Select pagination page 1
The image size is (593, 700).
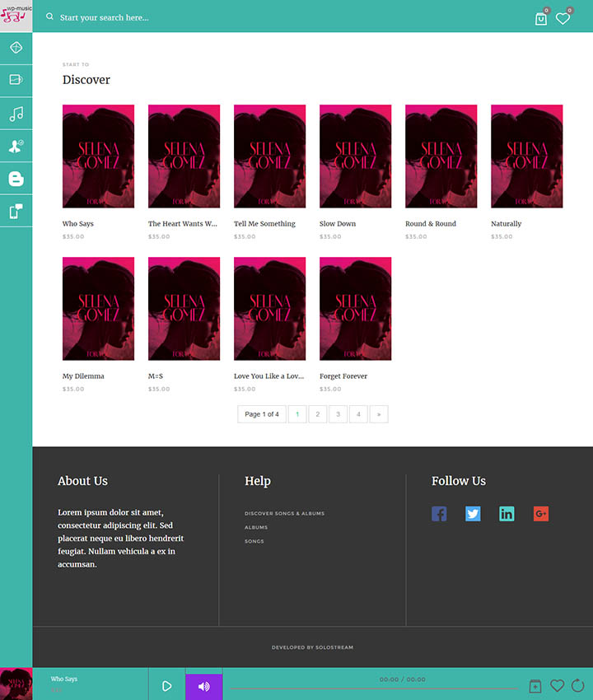point(297,414)
